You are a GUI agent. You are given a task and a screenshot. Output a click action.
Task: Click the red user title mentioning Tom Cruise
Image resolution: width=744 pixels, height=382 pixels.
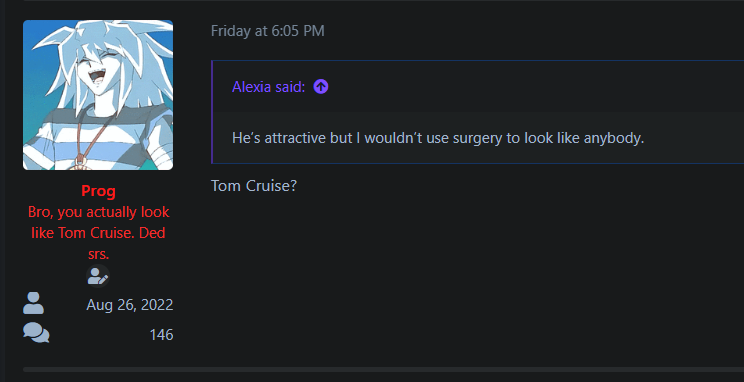(x=98, y=233)
